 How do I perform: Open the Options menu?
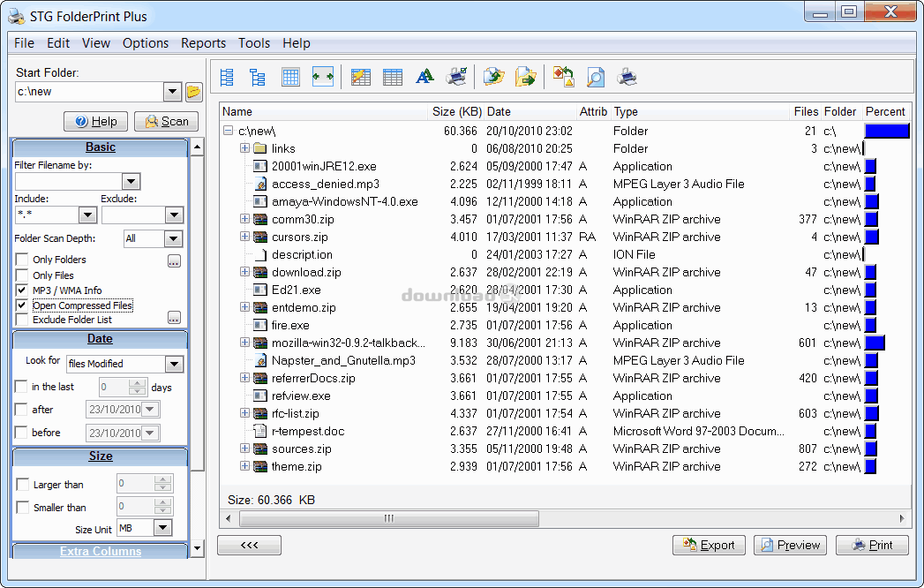146,43
